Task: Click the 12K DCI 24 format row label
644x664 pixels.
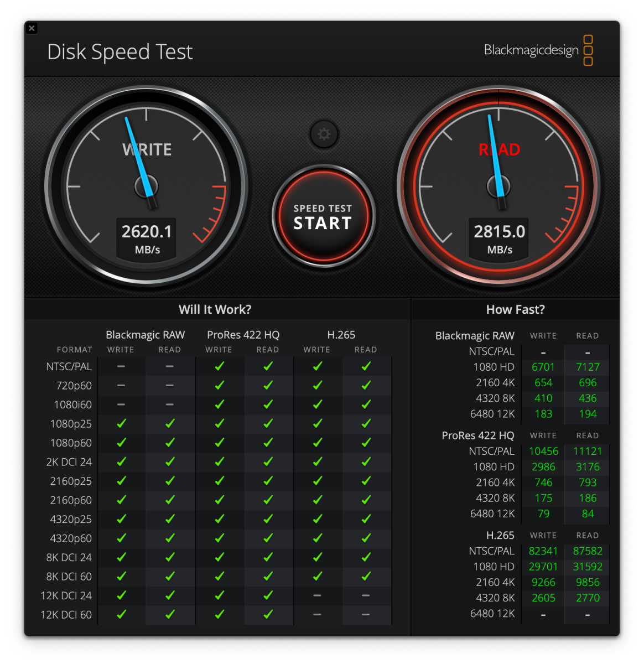Action: (66, 595)
